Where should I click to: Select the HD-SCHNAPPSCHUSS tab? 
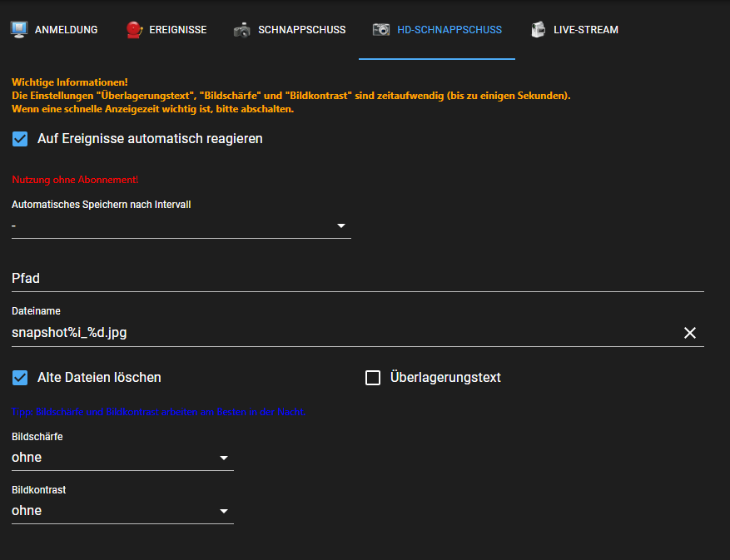[x=437, y=30]
